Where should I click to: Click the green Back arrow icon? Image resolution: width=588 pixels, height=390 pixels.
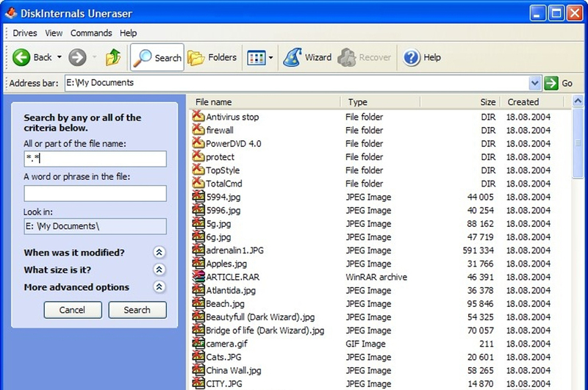coord(21,57)
